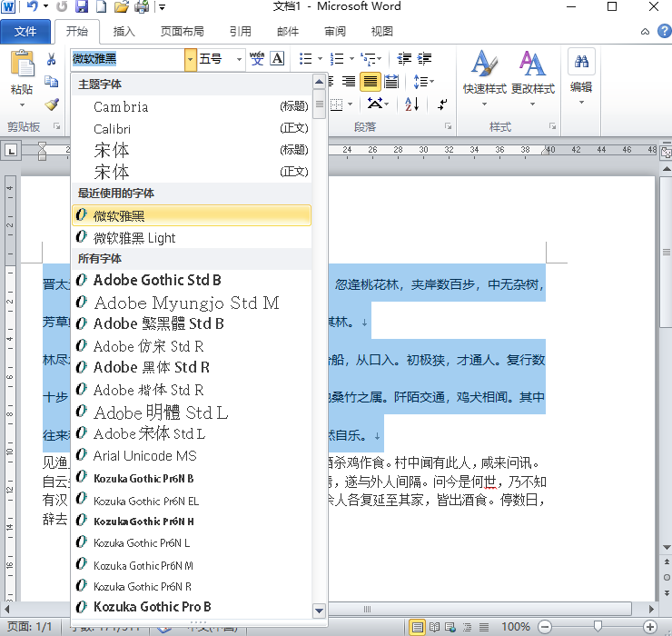Switch to Web Layout view
Image resolution: width=672 pixels, height=636 pixels.
[450, 627]
